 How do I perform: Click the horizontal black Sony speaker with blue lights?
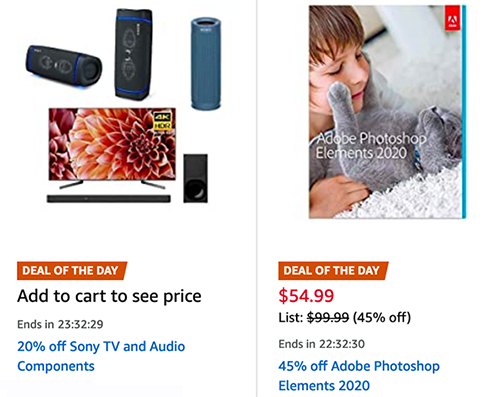(64, 66)
